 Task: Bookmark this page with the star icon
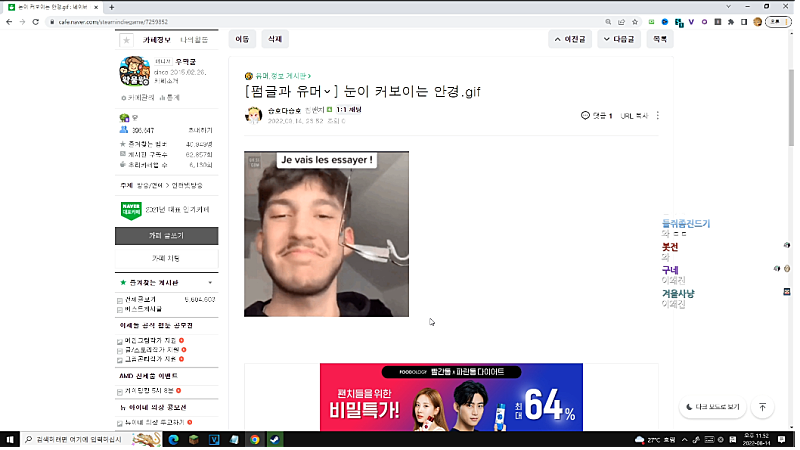click(635, 21)
